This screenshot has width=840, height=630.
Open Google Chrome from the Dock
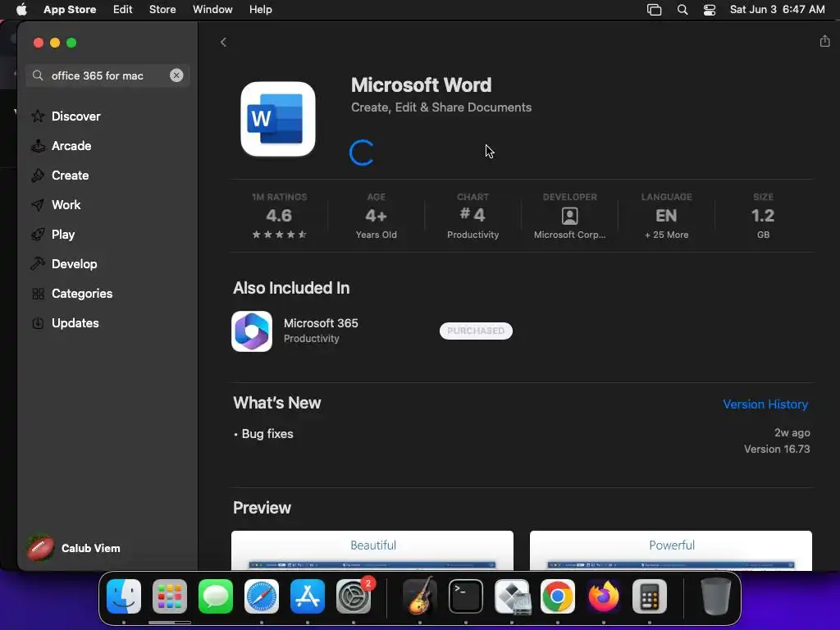558,596
